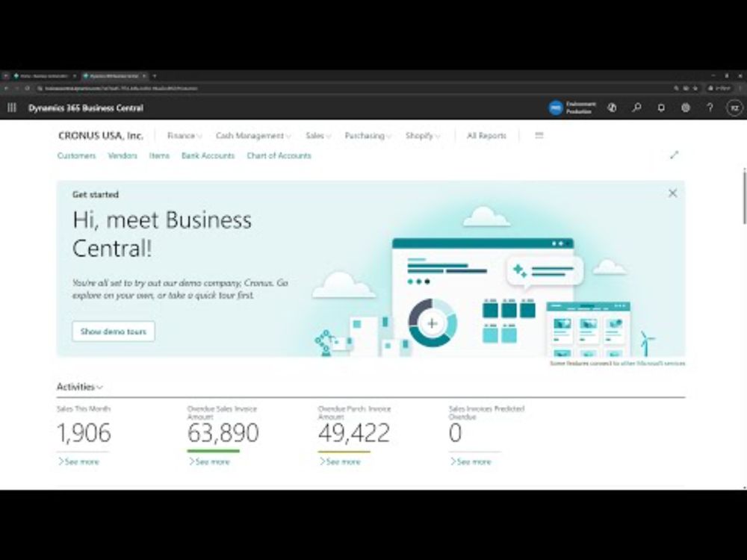
Task: Click See more under Sales Invoices Predicted Overdue
Action: coord(471,461)
